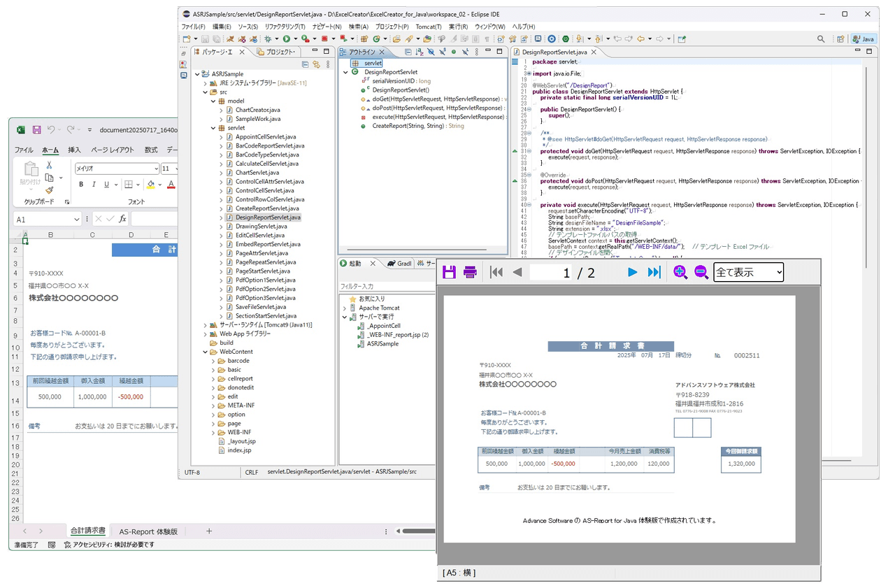The height and width of the screenshot is (588, 895).
Task: Open the A1 Name Box dropdown in Excel
Action: [x=76, y=219]
